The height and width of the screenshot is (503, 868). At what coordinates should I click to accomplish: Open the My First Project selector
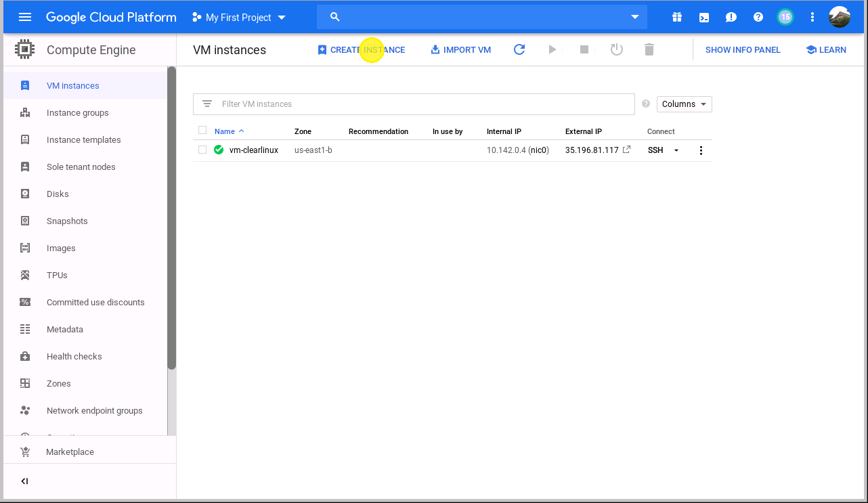(x=239, y=18)
